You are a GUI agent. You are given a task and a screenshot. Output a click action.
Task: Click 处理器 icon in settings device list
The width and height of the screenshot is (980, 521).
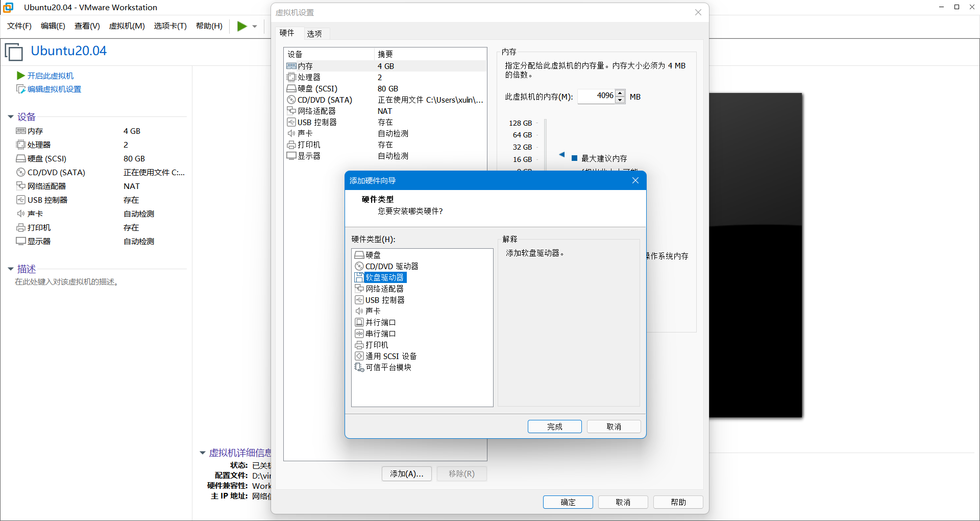click(291, 77)
